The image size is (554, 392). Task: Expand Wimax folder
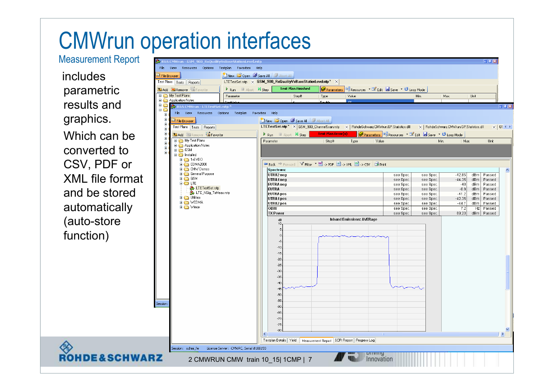(181, 207)
